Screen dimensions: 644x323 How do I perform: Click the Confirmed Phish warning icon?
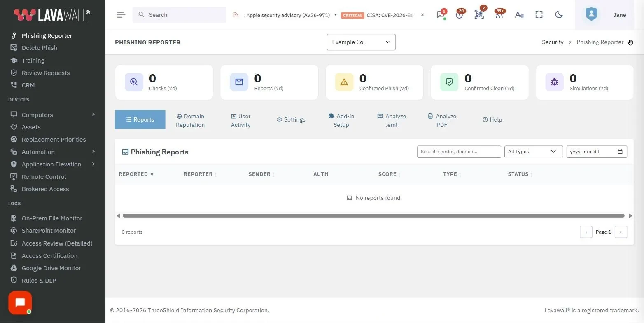(344, 82)
